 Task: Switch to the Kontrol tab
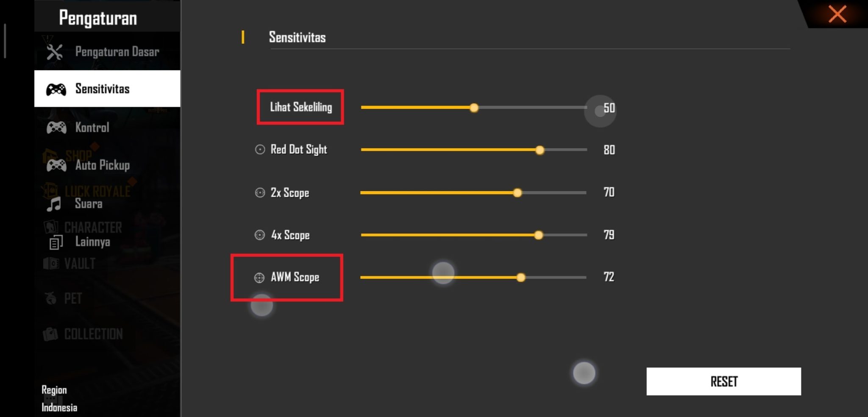[92, 128]
